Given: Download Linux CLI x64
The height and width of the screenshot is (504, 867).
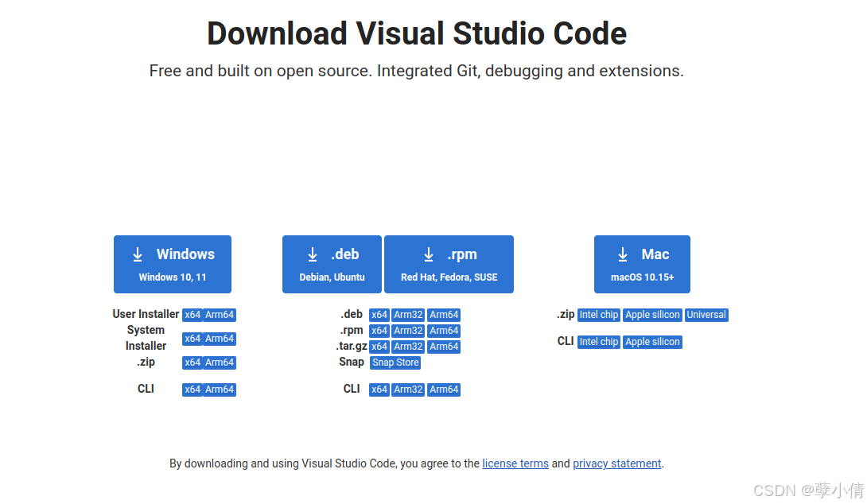Looking at the screenshot, I should pos(379,390).
